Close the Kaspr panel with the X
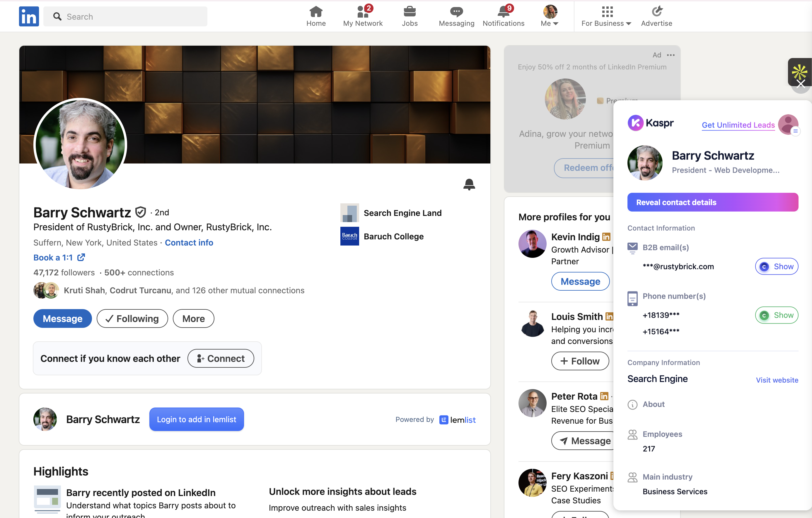This screenshot has width=812, height=518. click(801, 84)
